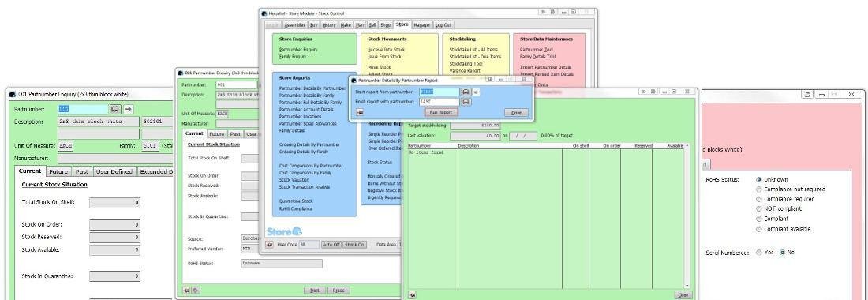Open the Manager tab in Store Module
868x300 pixels.
coord(422,25)
